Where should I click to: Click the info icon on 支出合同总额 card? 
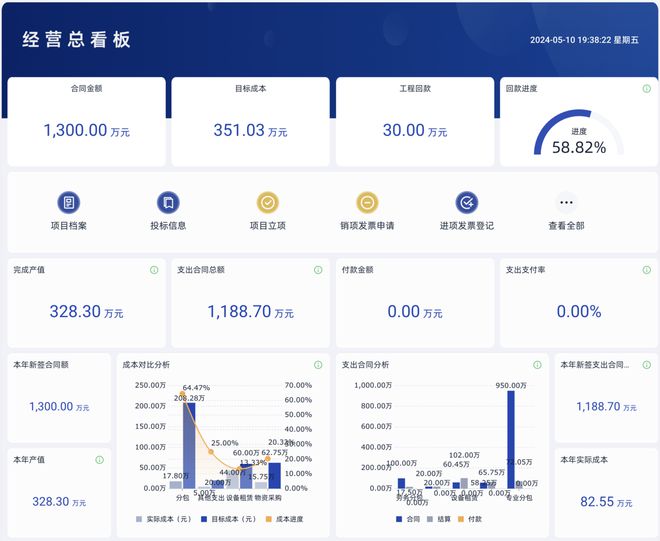318,270
